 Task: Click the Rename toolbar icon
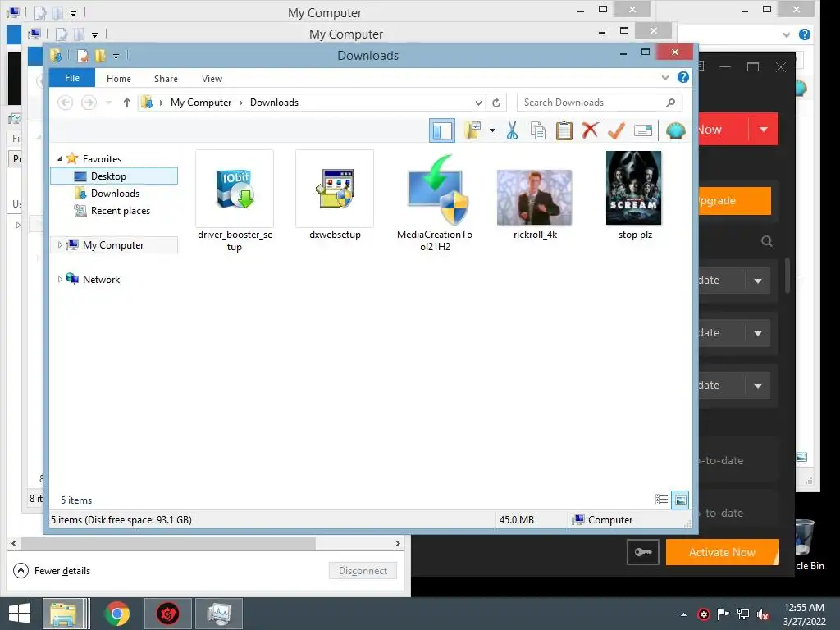pyautogui.click(x=643, y=130)
